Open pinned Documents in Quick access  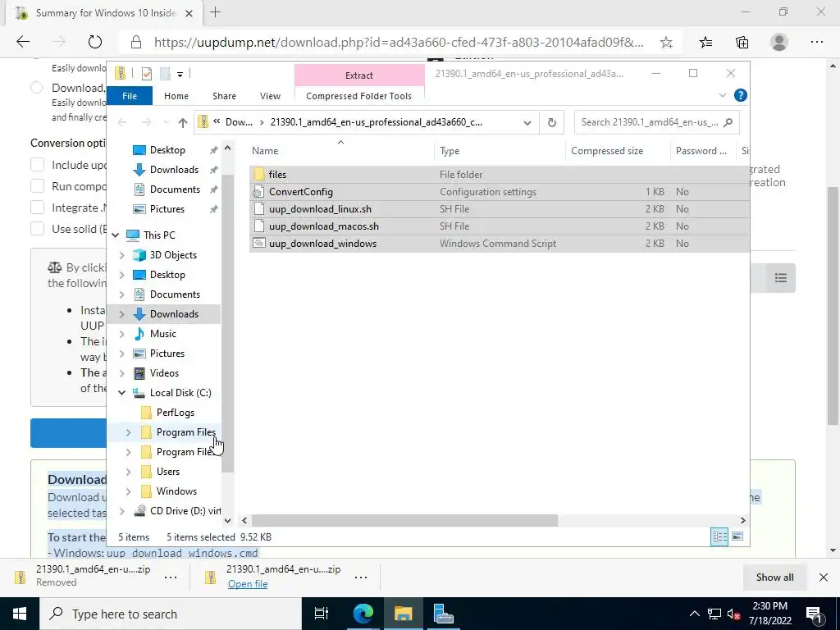(175, 189)
